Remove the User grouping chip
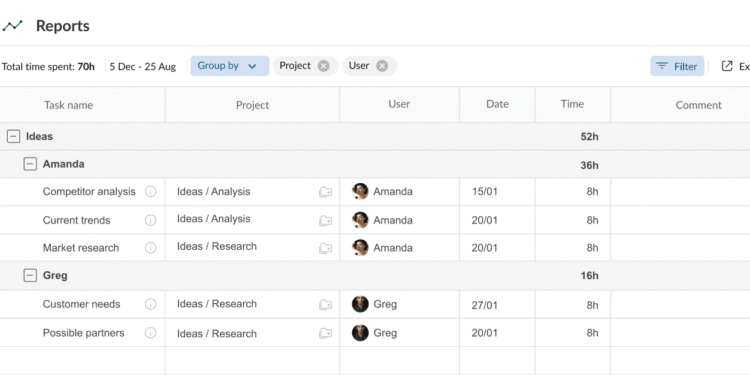This screenshot has height=375, width=750. 382,66
